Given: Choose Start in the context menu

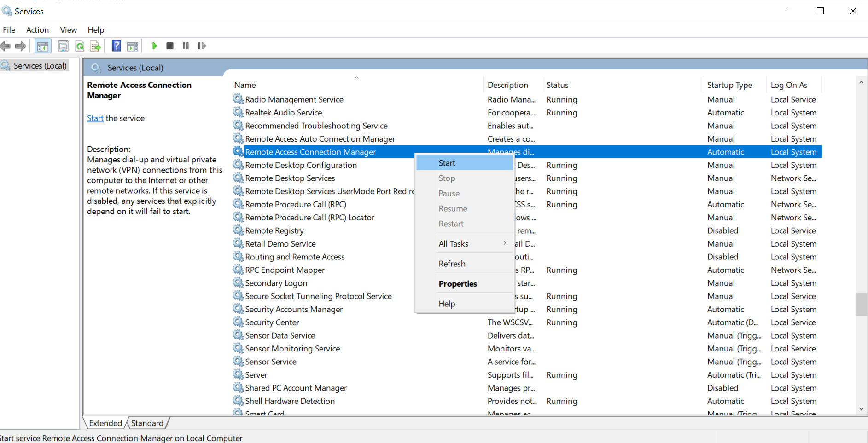Looking at the screenshot, I should pos(447,163).
